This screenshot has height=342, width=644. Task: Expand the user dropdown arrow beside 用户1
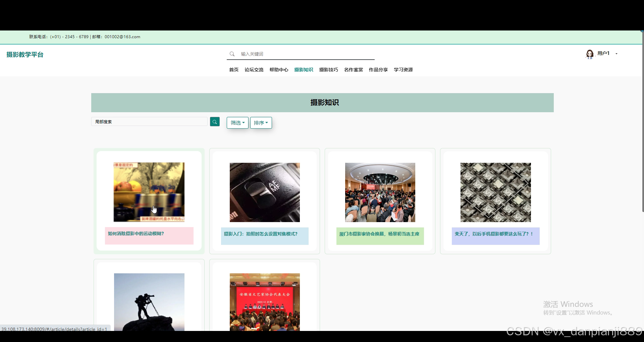pos(616,54)
